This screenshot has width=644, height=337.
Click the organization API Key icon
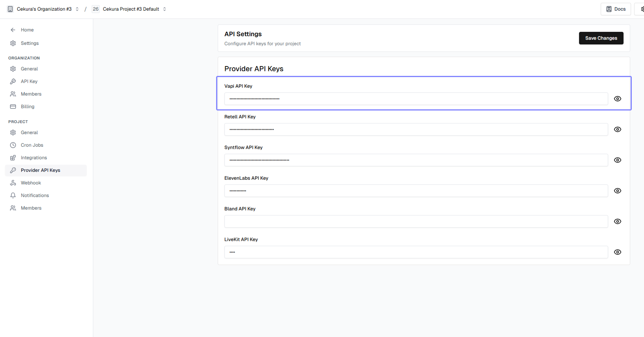coord(13,81)
